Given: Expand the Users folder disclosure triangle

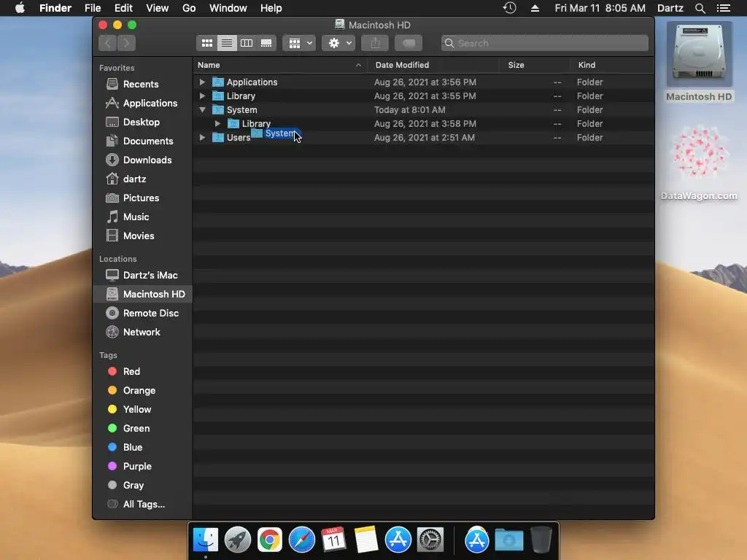Looking at the screenshot, I should 202,137.
